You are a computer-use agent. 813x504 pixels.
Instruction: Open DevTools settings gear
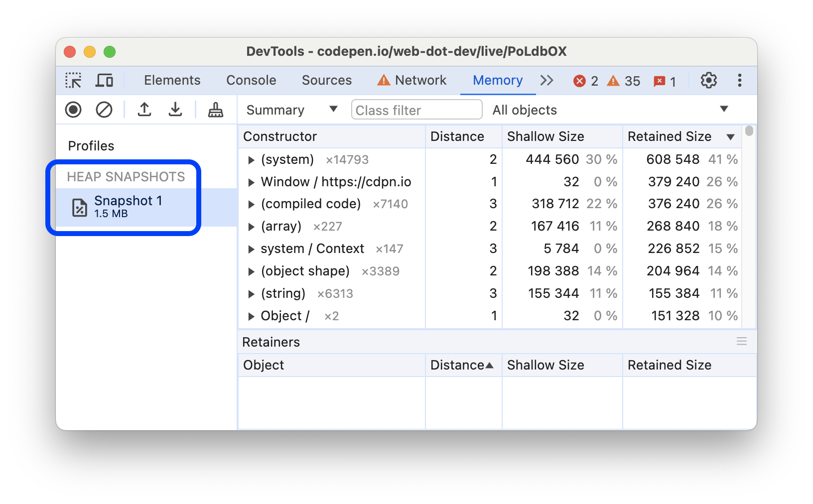[x=708, y=80]
